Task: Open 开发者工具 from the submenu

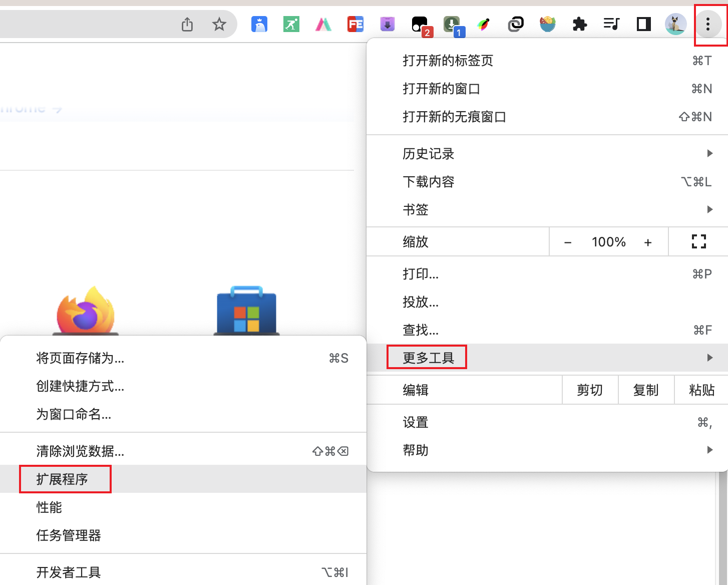Action: tap(183, 572)
